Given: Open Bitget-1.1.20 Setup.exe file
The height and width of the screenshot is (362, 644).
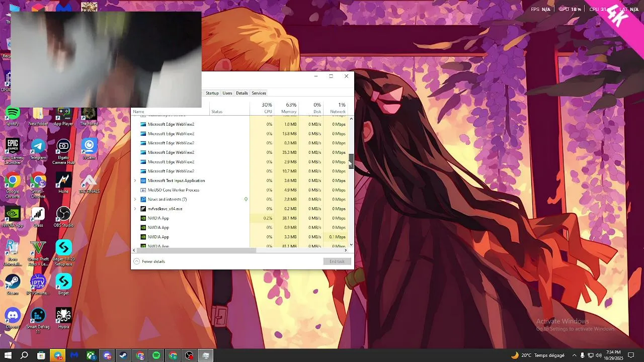Looking at the screenshot, I should [x=63, y=253].
